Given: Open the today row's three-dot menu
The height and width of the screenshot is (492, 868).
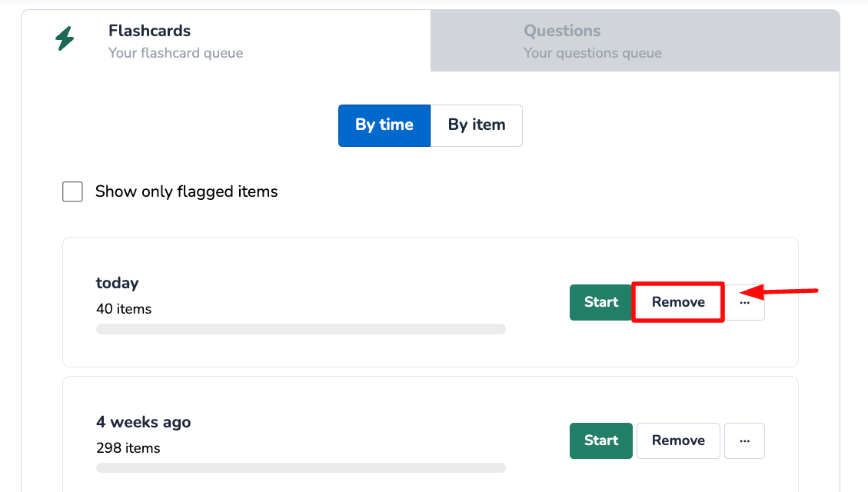Looking at the screenshot, I should 745,303.
